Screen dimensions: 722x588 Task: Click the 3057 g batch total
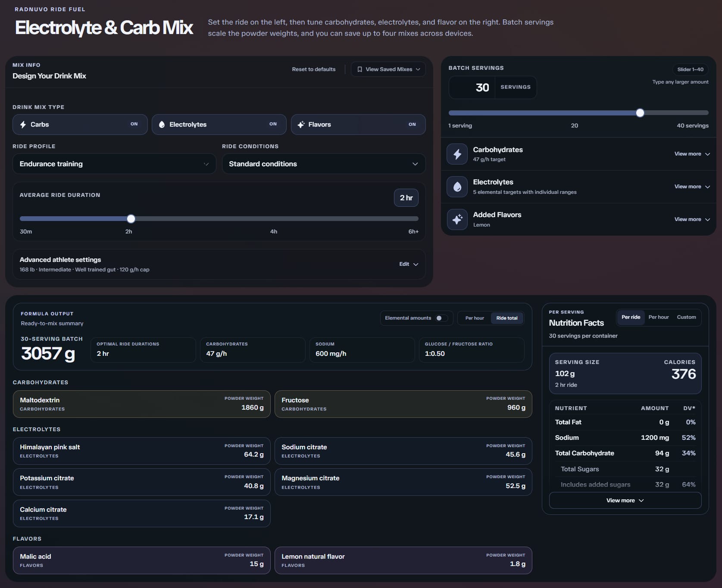point(48,354)
